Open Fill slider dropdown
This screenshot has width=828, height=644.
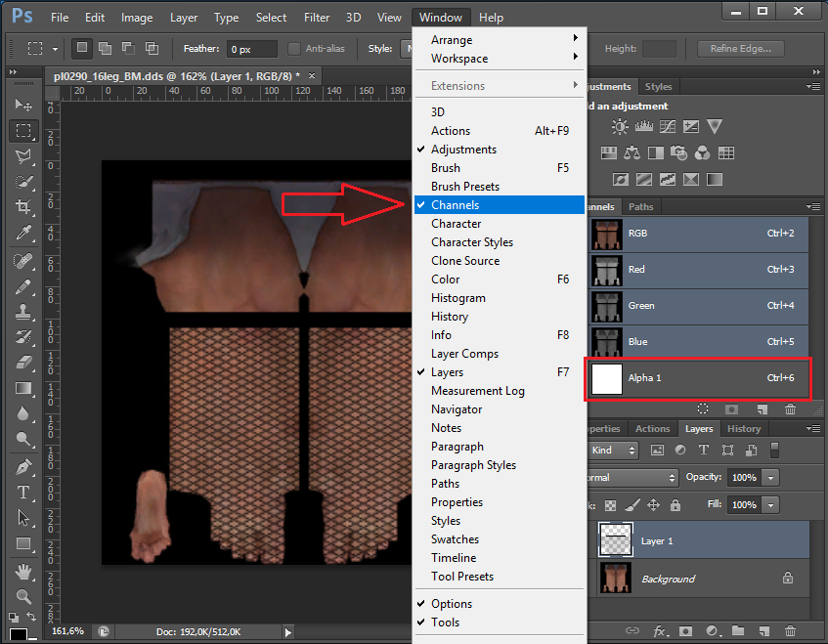pos(771,505)
